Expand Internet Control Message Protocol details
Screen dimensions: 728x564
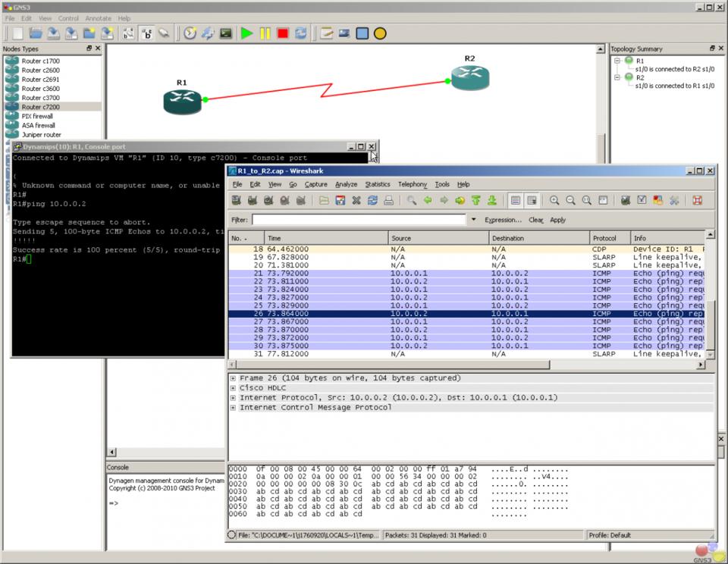click(233, 408)
